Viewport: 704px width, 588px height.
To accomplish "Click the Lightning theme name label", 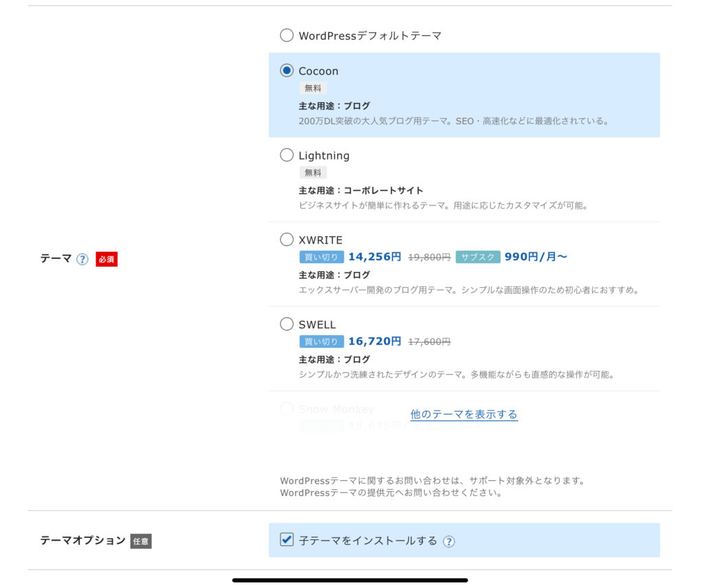I will (x=324, y=156).
